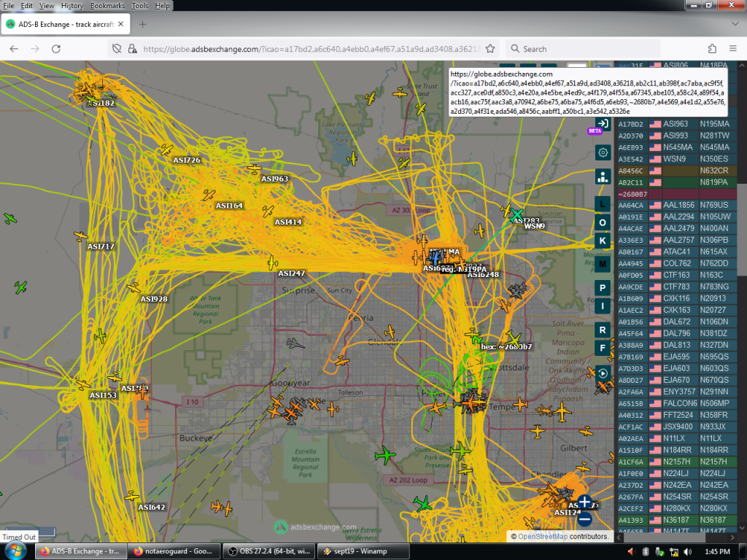The height and width of the screenshot is (560, 747).
Task: Open the Firefox hamburger application menu
Action: [x=732, y=49]
